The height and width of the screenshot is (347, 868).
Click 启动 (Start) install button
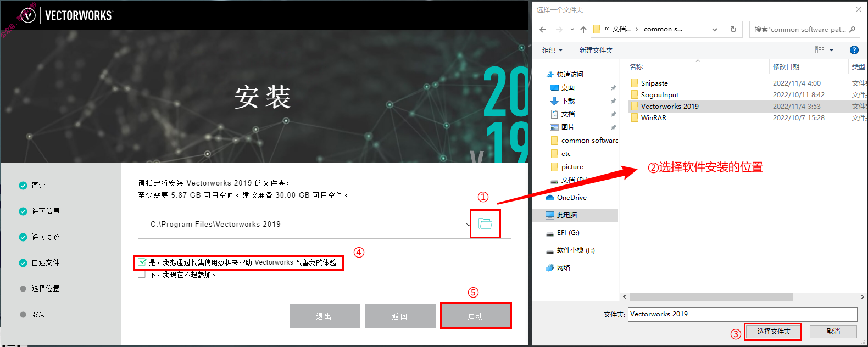476,316
